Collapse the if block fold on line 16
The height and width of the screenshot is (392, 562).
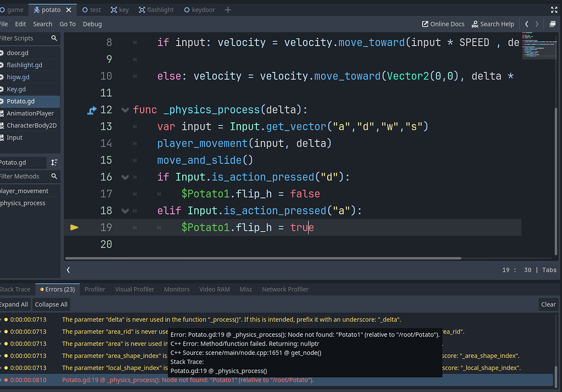(125, 177)
